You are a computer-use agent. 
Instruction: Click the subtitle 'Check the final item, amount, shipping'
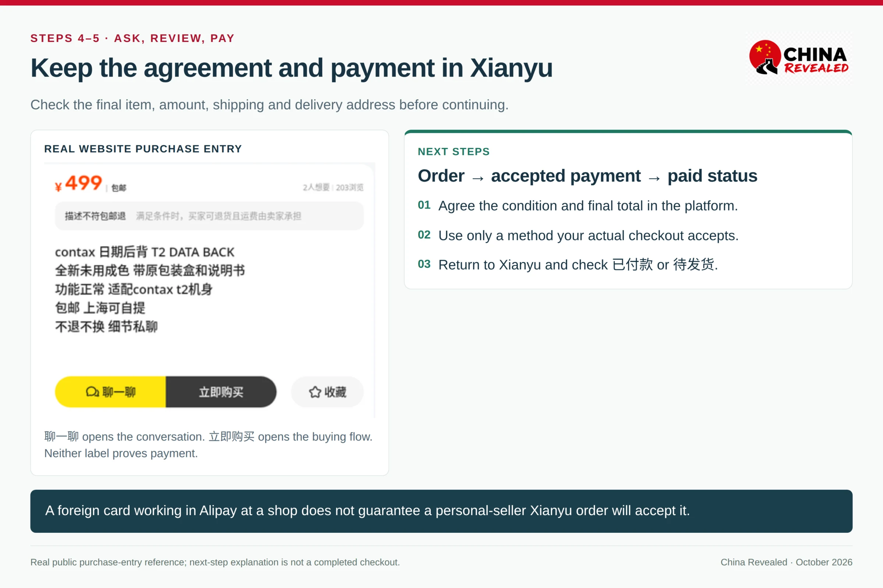pos(269,105)
